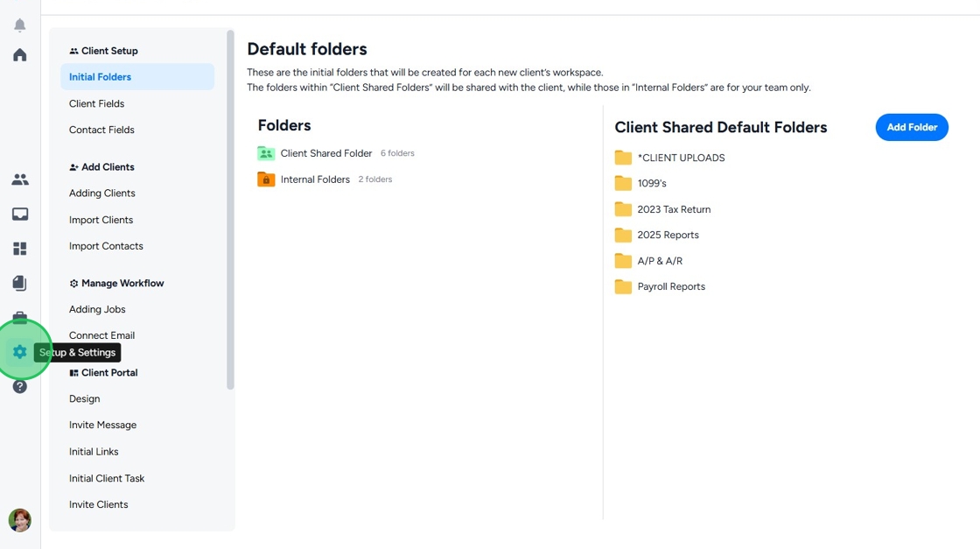Click the user profile avatar
Viewport: 980px width, 549px height.
19,520
